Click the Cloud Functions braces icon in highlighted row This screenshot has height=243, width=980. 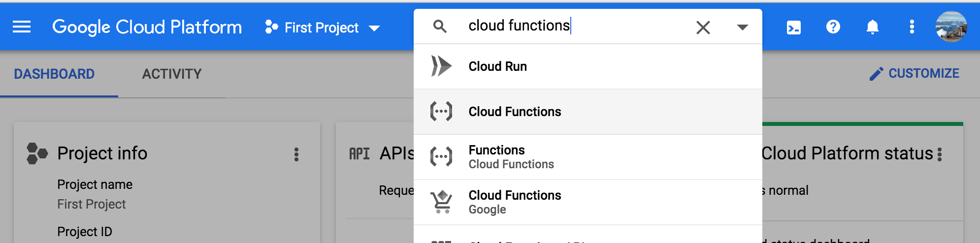tap(441, 111)
